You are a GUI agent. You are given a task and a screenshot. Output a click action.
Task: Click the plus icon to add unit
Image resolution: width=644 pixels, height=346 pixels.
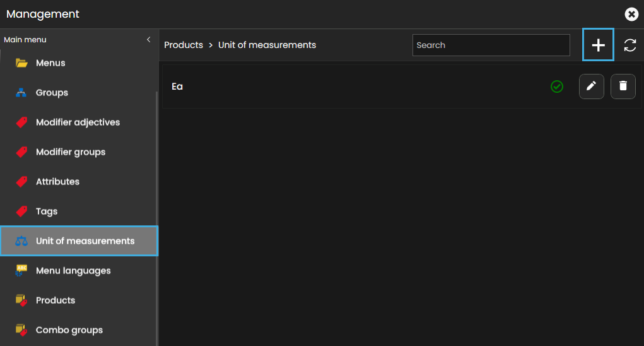(598, 45)
